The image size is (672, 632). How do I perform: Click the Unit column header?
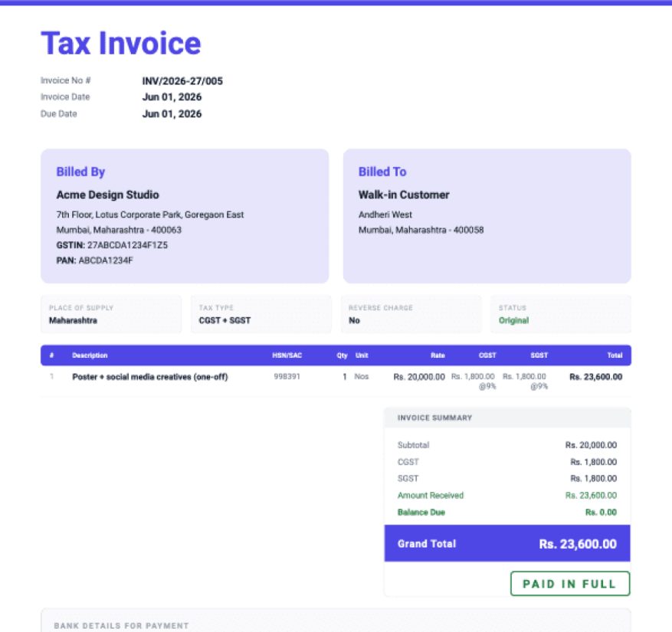[x=362, y=355]
